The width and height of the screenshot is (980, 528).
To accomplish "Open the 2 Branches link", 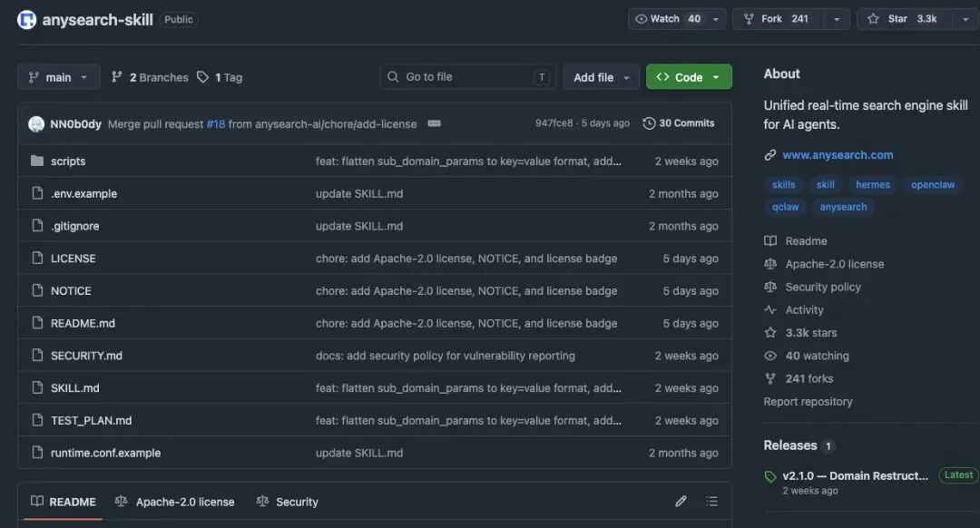I will pyautogui.click(x=150, y=77).
